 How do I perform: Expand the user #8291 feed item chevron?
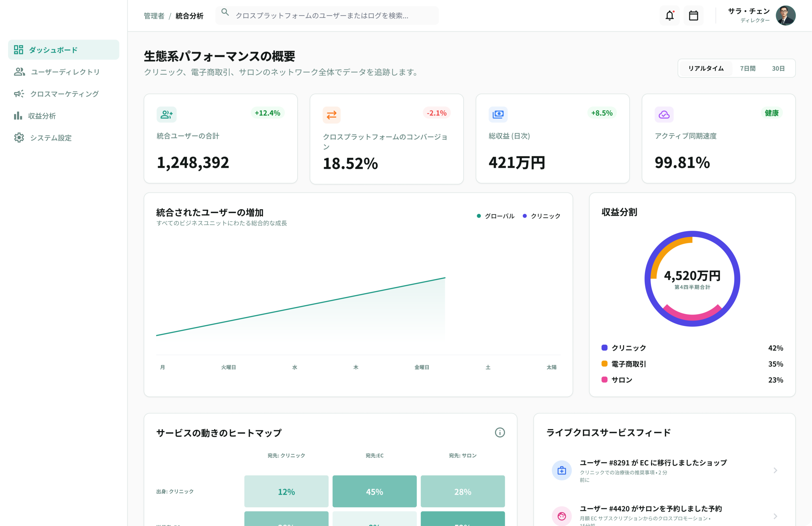pyautogui.click(x=775, y=470)
